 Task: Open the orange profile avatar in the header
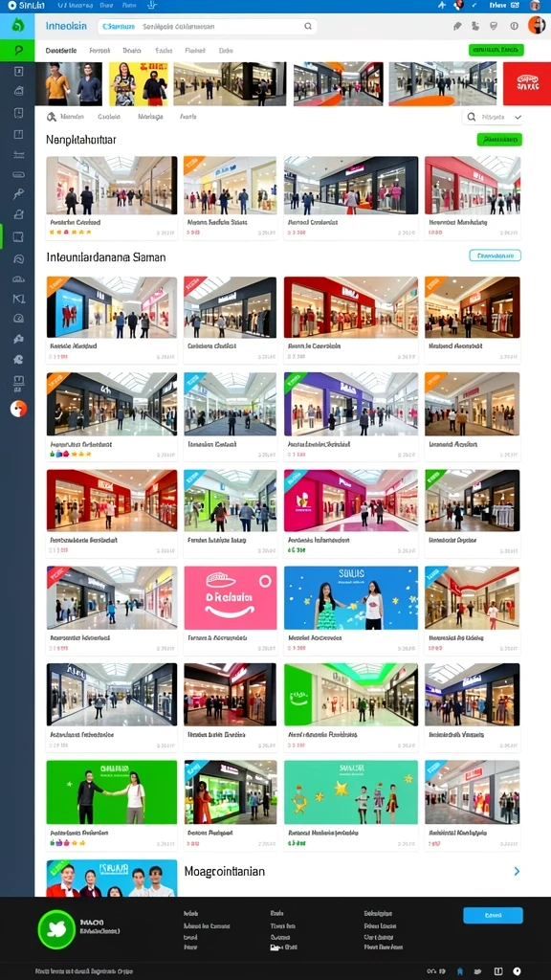[537, 26]
